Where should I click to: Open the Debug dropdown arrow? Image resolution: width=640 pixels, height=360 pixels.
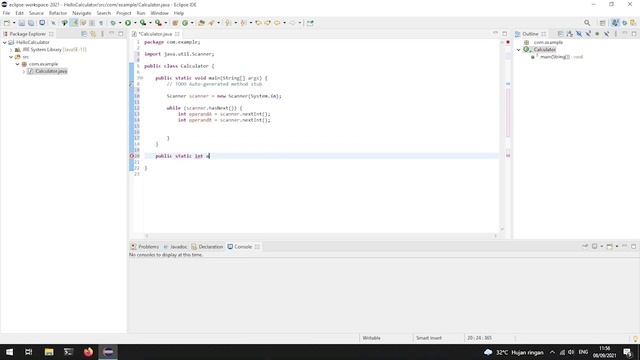click(120, 23)
